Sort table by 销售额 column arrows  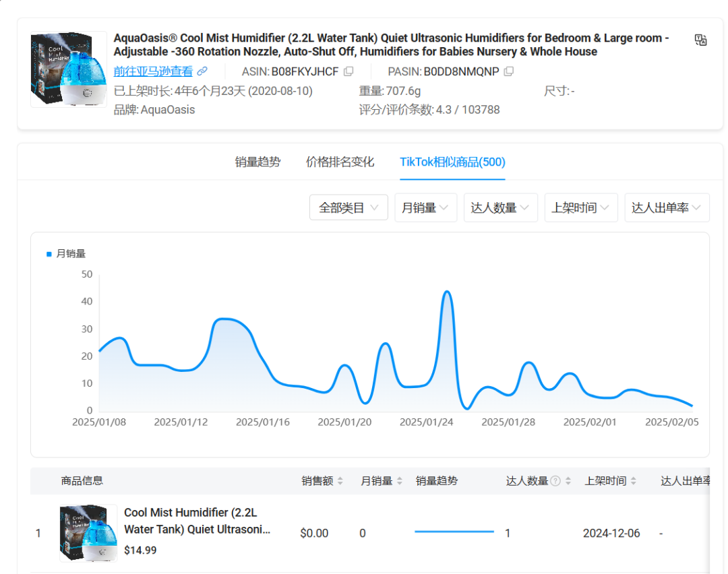[x=340, y=481]
